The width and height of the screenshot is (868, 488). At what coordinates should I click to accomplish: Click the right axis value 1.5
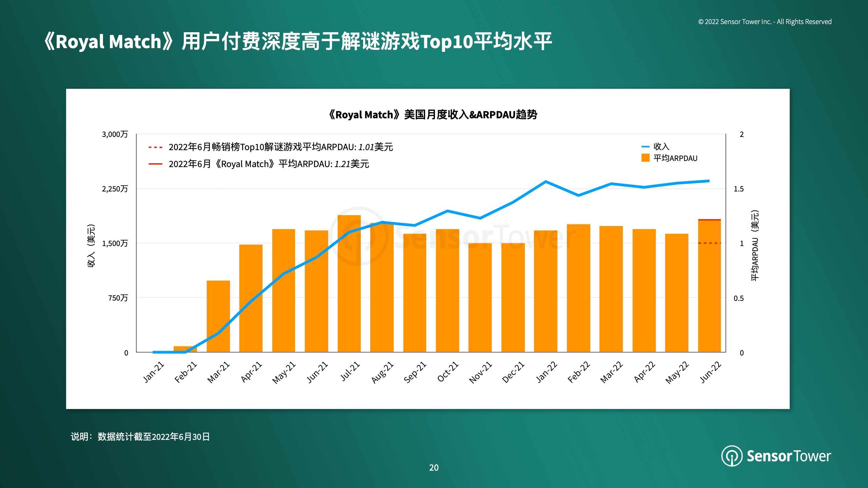click(x=739, y=189)
